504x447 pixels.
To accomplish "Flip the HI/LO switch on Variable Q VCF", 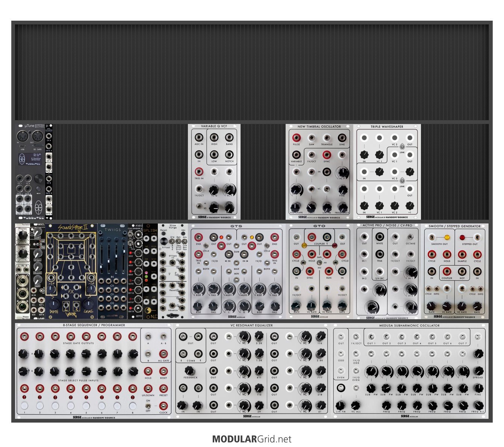I will click(198, 206).
